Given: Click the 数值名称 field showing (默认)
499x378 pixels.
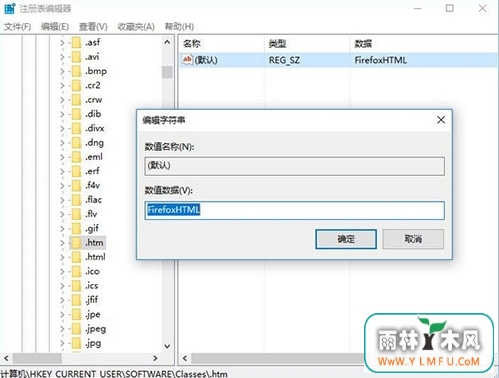Looking at the screenshot, I should tap(295, 166).
